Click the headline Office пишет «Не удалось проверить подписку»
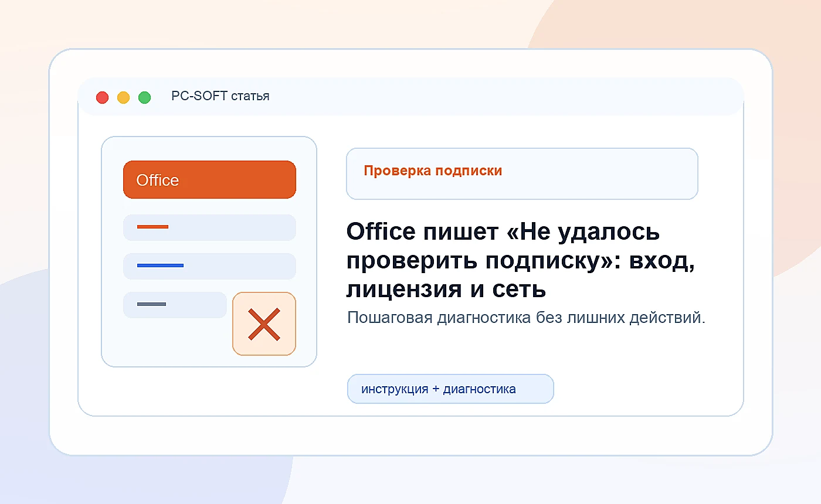The image size is (821, 504). 521,261
